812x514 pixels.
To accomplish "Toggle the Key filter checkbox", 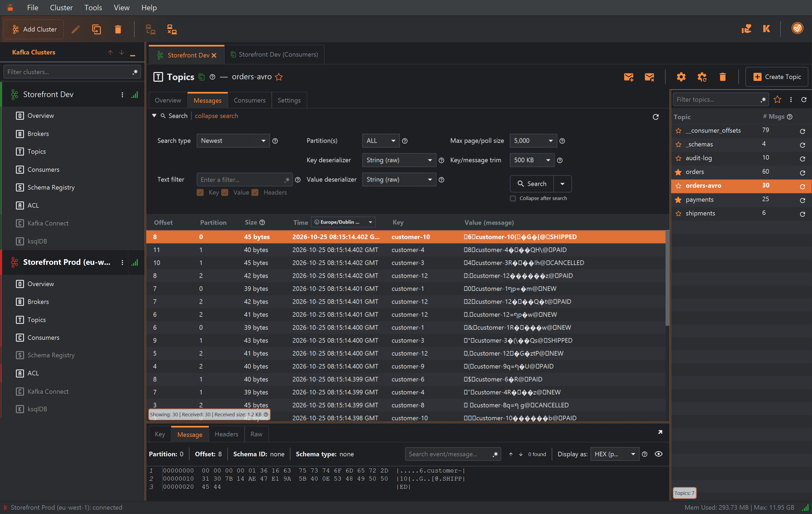I will [200, 193].
